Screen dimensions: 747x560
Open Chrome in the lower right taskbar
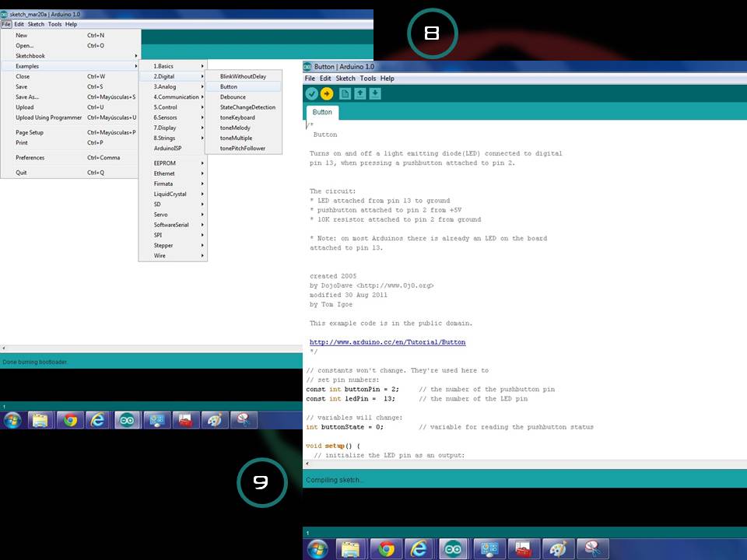(387, 549)
